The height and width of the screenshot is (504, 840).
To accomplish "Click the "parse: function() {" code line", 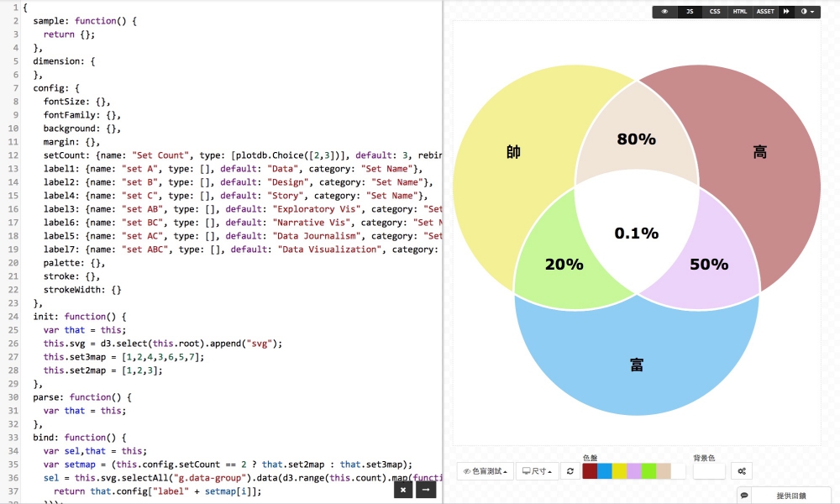I will point(82,396).
